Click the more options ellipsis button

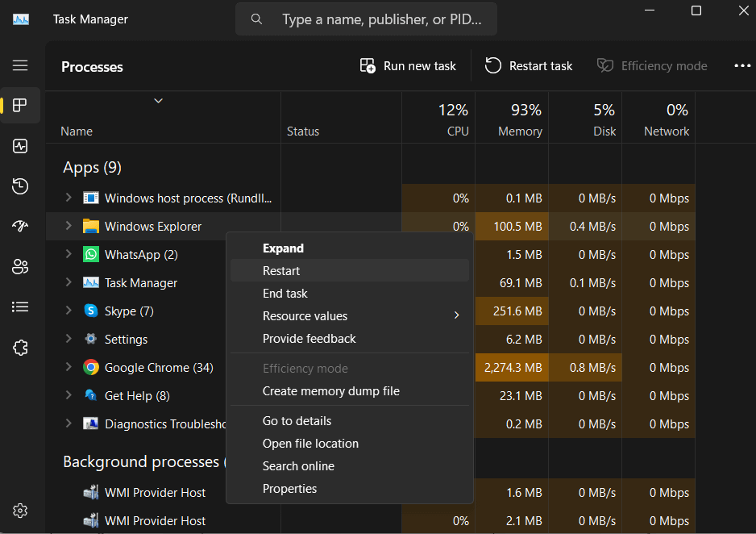point(741,66)
